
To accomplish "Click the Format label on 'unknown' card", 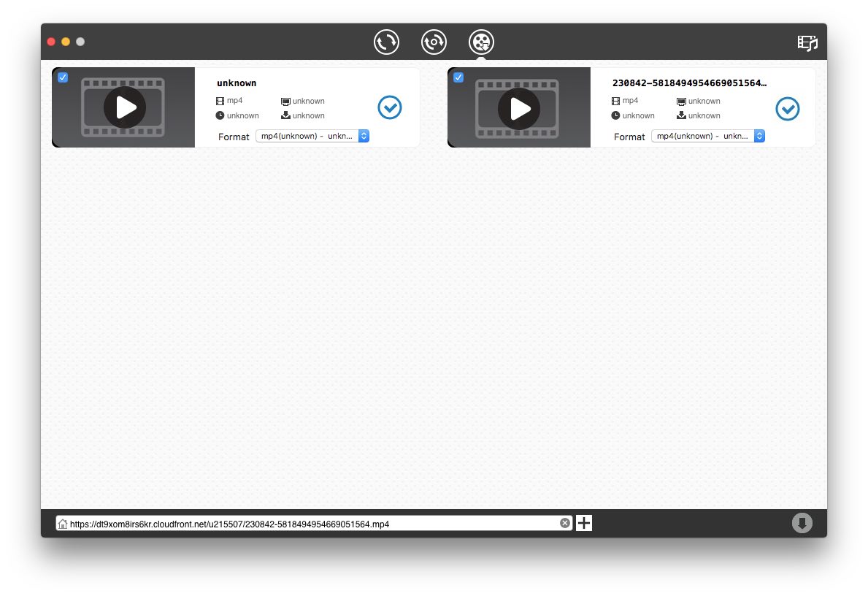I will (234, 137).
